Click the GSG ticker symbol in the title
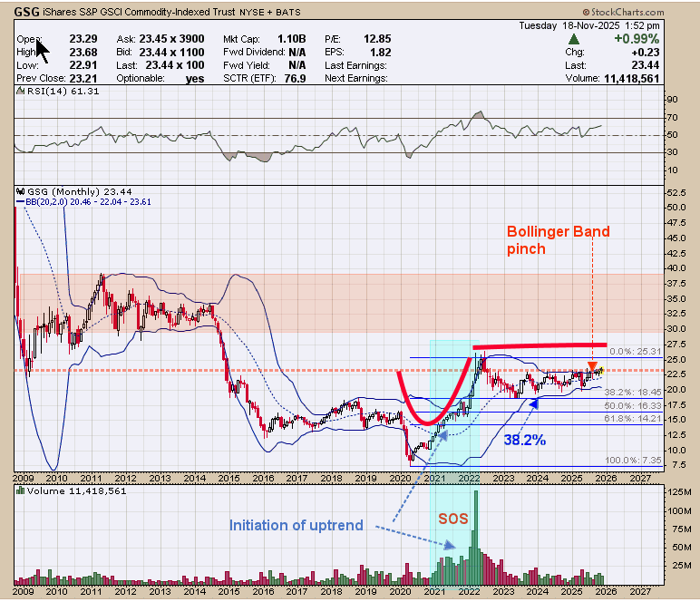Screen dimensions: 700x602 [x=26, y=12]
